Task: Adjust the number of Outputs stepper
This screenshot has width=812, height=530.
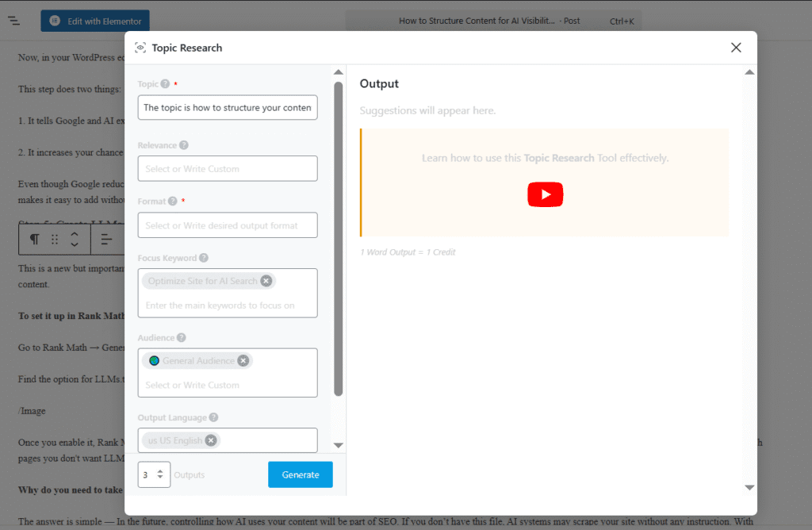Action: 160,474
